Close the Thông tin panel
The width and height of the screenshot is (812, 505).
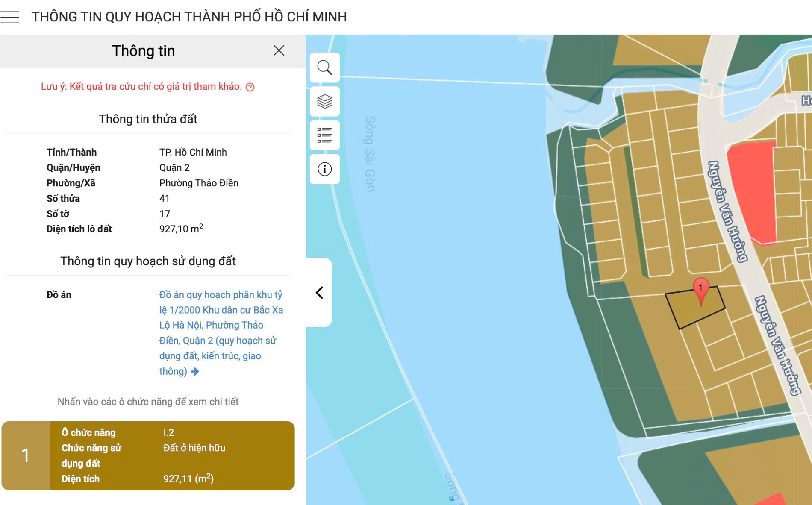pyautogui.click(x=279, y=50)
